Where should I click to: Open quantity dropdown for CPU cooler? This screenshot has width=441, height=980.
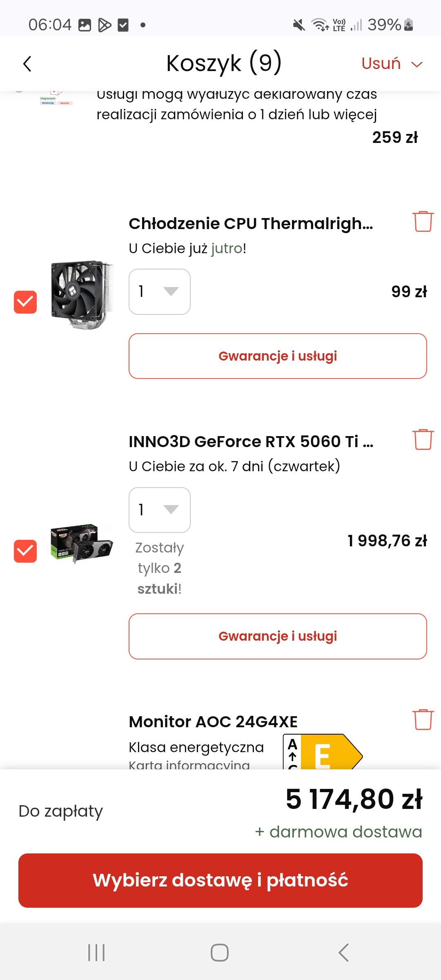tap(160, 292)
